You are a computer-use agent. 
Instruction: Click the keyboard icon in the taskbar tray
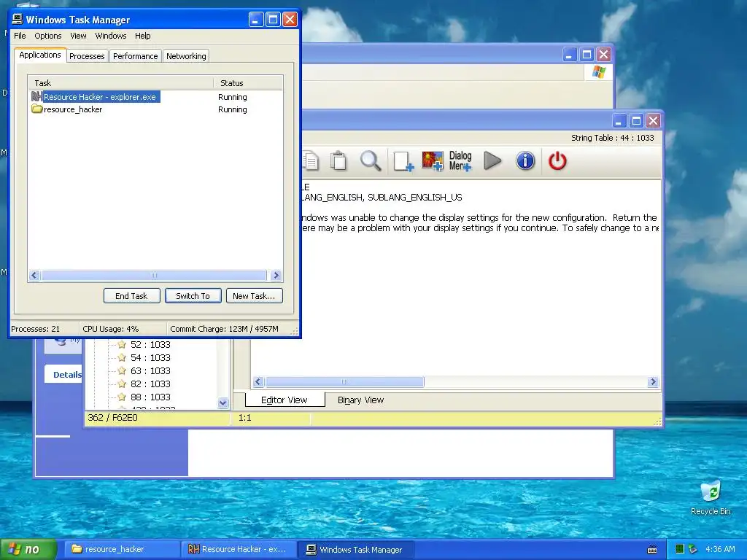[x=652, y=550]
